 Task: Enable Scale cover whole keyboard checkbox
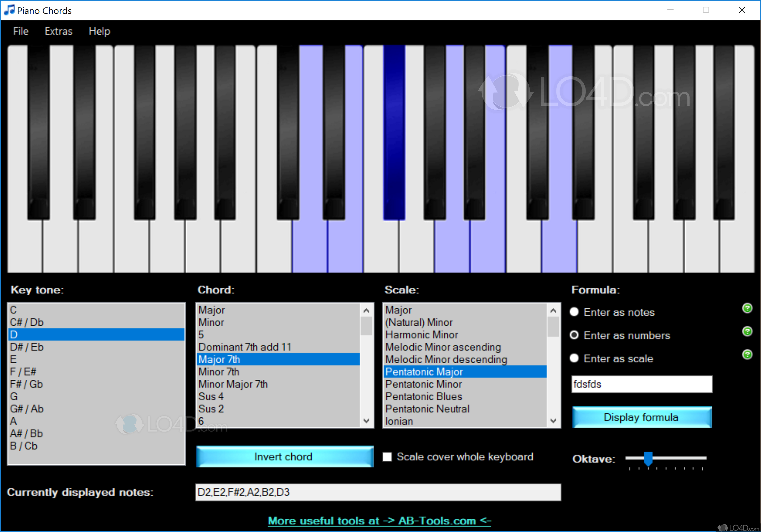387,457
